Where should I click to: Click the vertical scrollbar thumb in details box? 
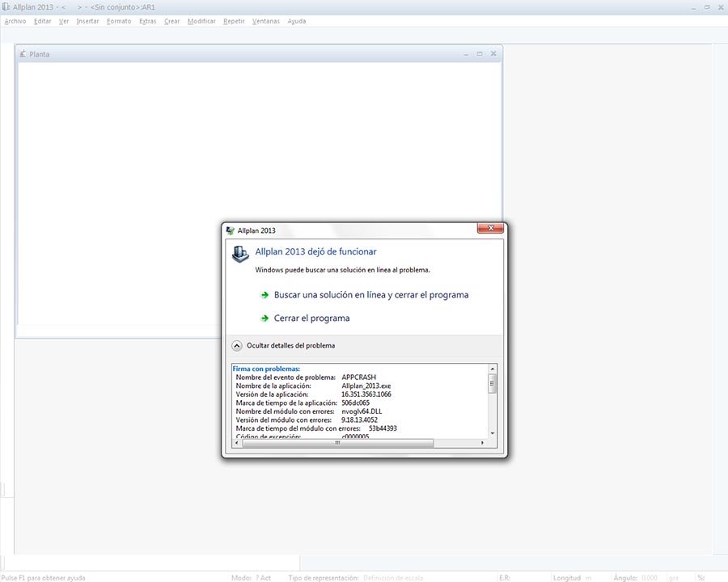(493, 383)
